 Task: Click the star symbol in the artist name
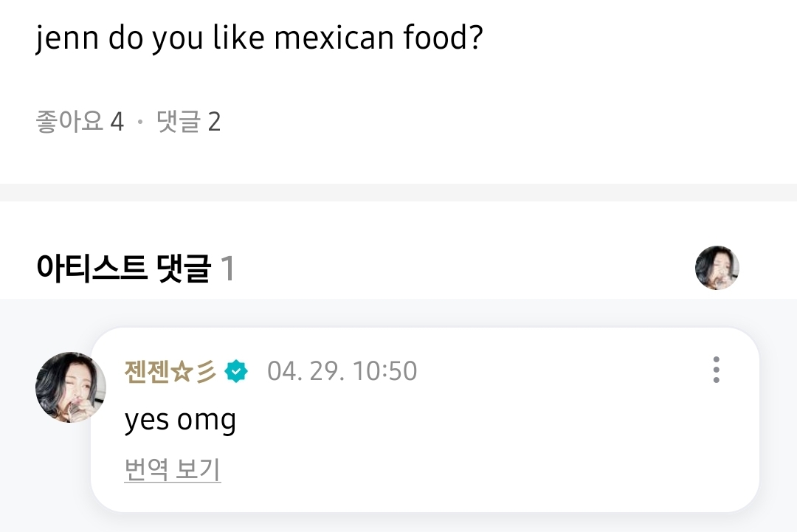tap(182, 370)
